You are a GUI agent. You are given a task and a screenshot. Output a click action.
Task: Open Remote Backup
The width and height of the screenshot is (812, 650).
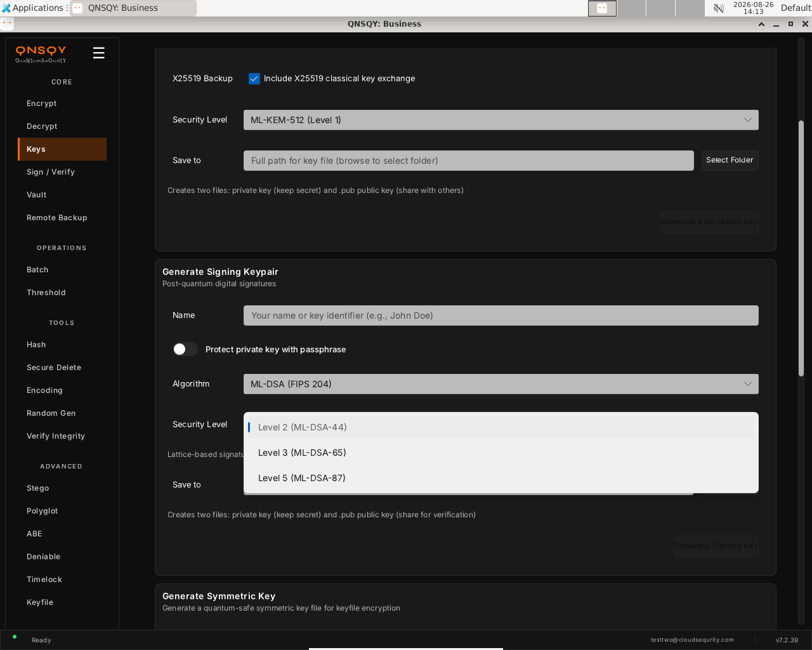62,218
